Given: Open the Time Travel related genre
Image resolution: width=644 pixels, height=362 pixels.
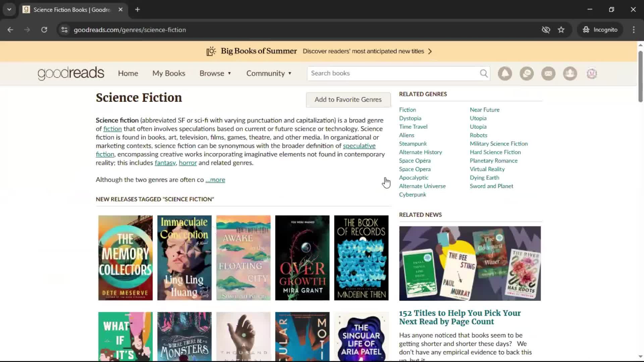Looking at the screenshot, I should (413, 127).
